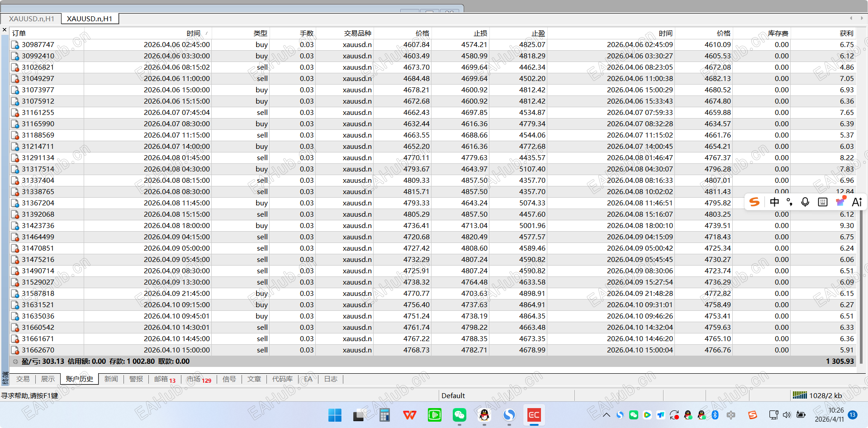Open the 日志 tab

pyautogui.click(x=331, y=379)
